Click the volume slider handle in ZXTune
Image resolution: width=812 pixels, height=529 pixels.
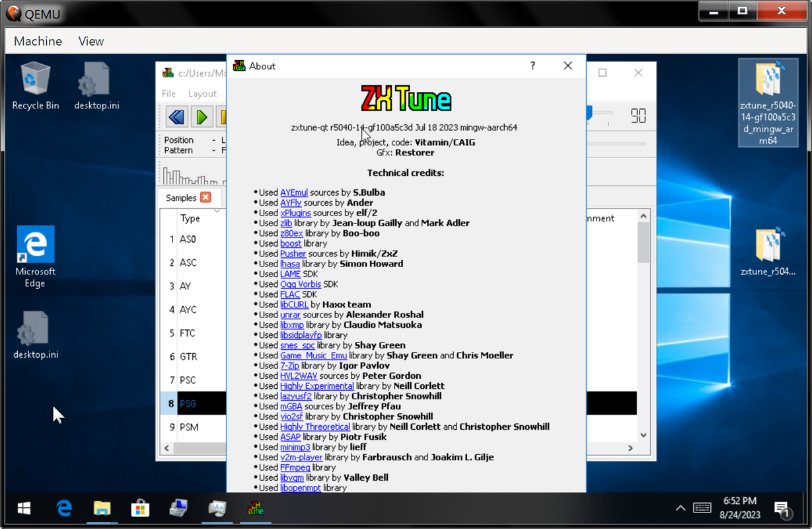(x=589, y=114)
